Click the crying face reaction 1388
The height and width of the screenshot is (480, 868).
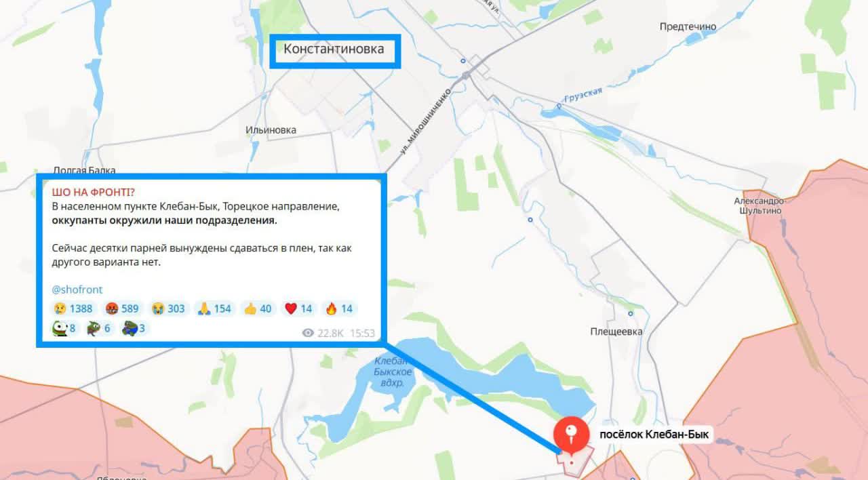[73, 308]
